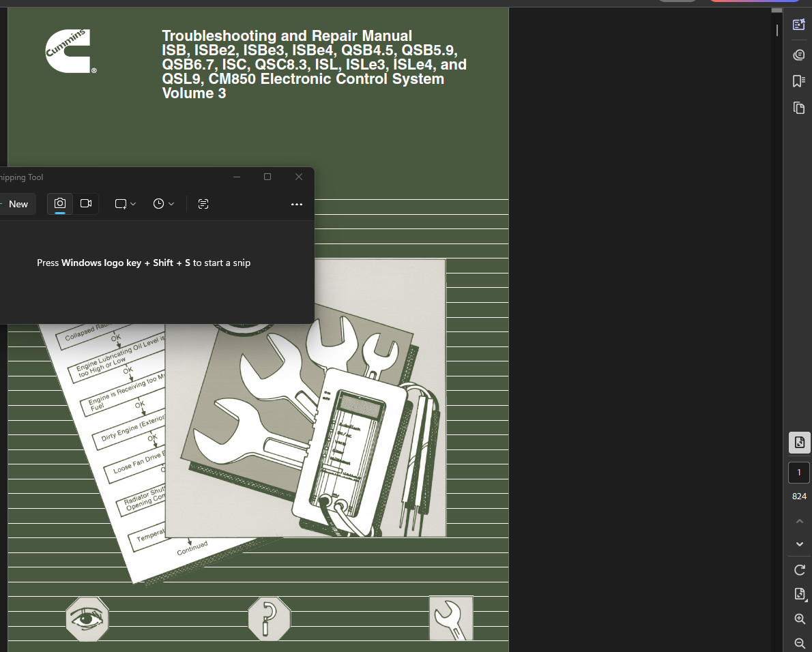Click the 'Continued' text on flowchart illustration
The height and width of the screenshot is (652, 812).
[192, 548]
